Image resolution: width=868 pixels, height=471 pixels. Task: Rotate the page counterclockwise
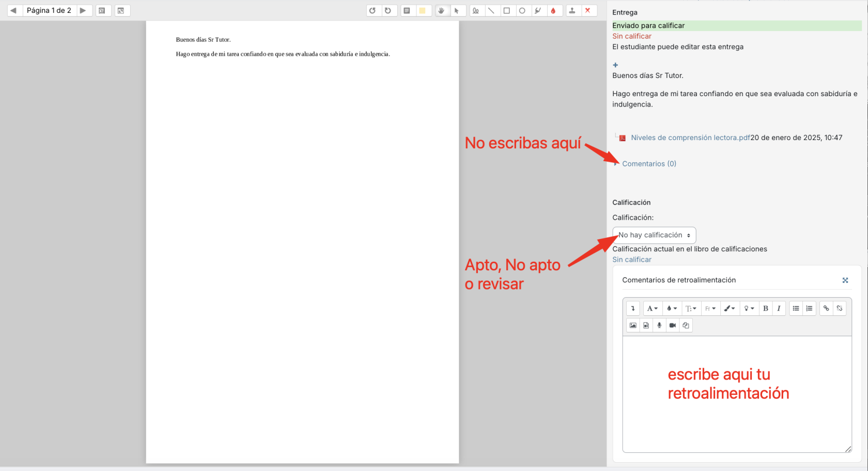pyautogui.click(x=373, y=10)
